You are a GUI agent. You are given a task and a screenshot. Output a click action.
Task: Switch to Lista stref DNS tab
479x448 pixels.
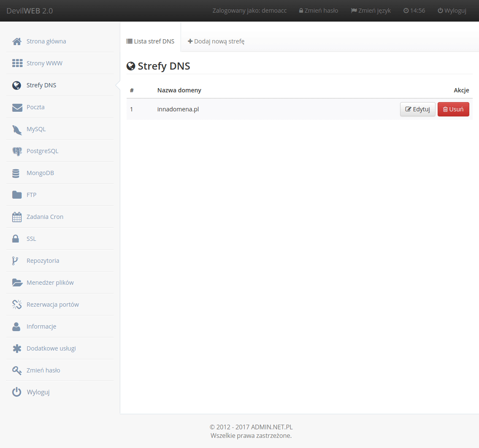coord(151,41)
